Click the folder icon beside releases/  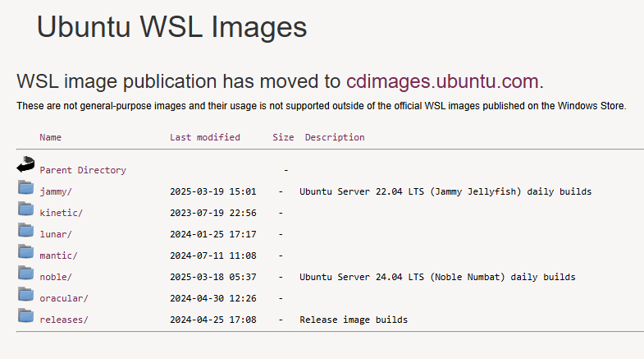[25, 316]
